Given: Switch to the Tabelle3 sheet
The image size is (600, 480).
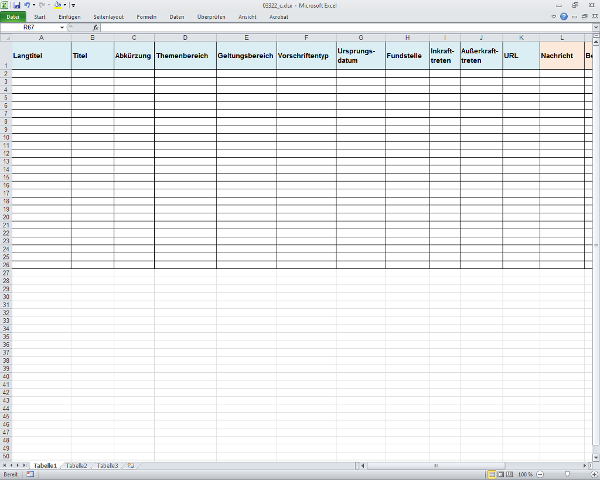Looking at the screenshot, I should click(107, 466).
